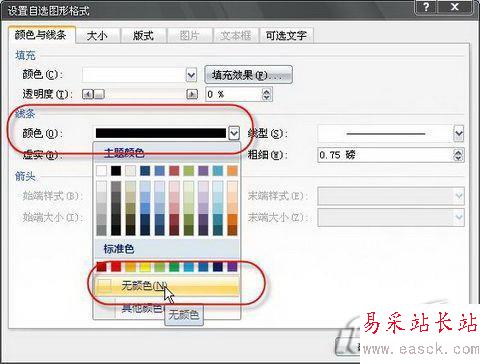Click the transparency slider left arrow
This screenshot has height=364, width=480.
(x=88, y=94)
